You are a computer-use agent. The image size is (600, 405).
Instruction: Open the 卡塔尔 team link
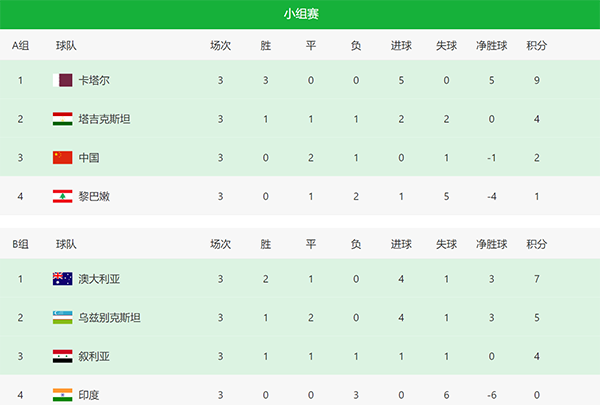pyautogui.click(x=94, y=81)
